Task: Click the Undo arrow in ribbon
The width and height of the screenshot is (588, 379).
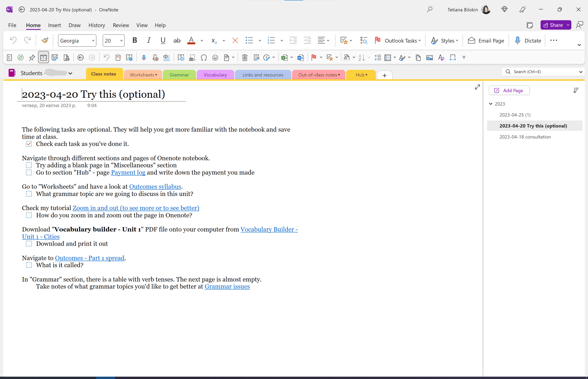Action: [13, 41]
